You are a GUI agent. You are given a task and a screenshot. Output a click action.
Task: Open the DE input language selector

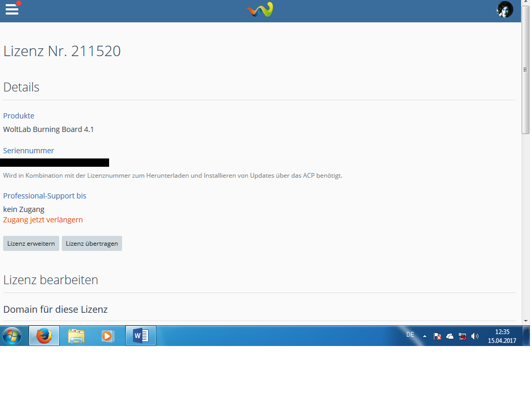click(x=410, y=335)
